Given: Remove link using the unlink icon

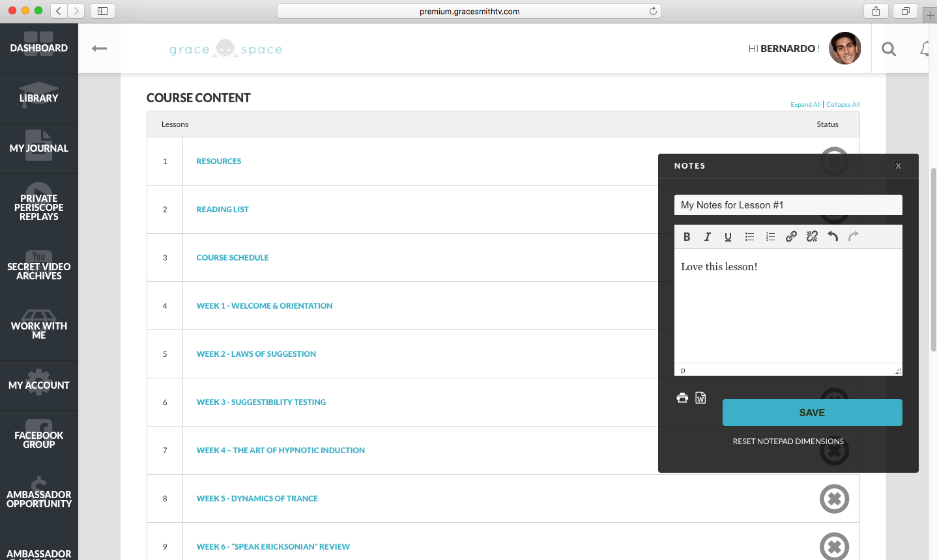Looking at the screenshot, I should 812,237.
